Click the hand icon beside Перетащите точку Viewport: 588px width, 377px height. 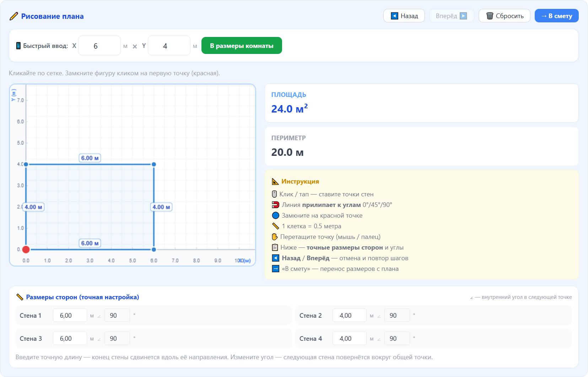point(275,237)
